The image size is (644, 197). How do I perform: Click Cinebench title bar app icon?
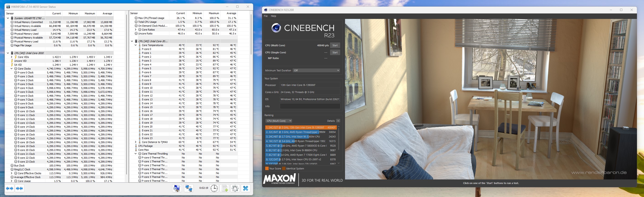click(x=266, y=10)
